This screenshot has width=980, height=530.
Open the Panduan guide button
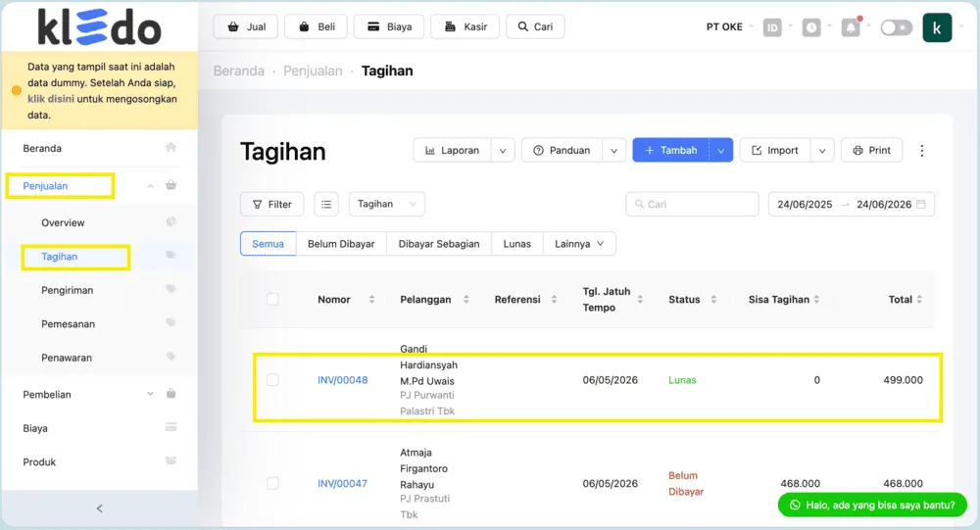pos(563,150)
